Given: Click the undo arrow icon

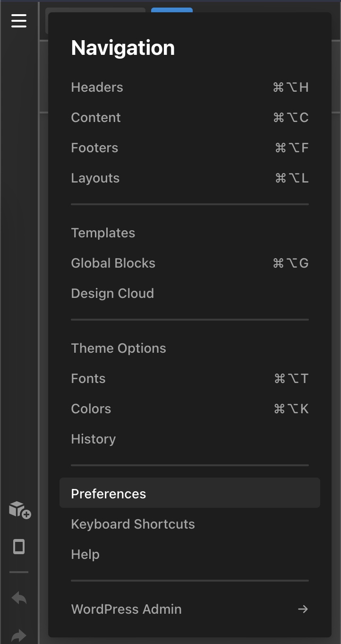Looking at the screenshot, I should [19, 598].
